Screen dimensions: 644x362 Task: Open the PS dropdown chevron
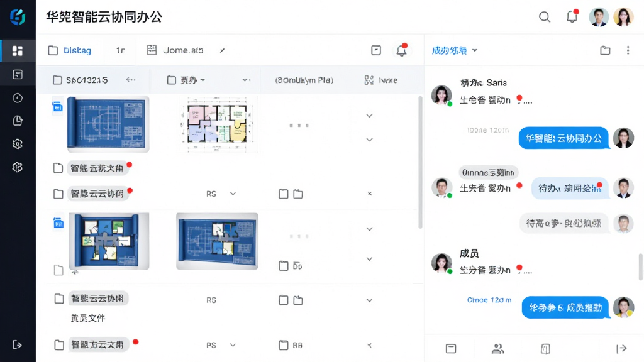click(233, 345)
